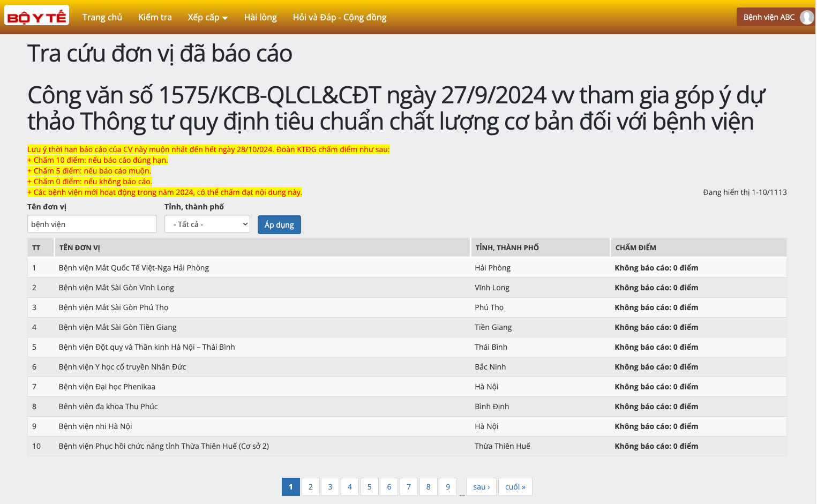The height and width of the screenshot is (504, 817).
Task: Click the sau › next page link
Action: [x=481, y=487]
